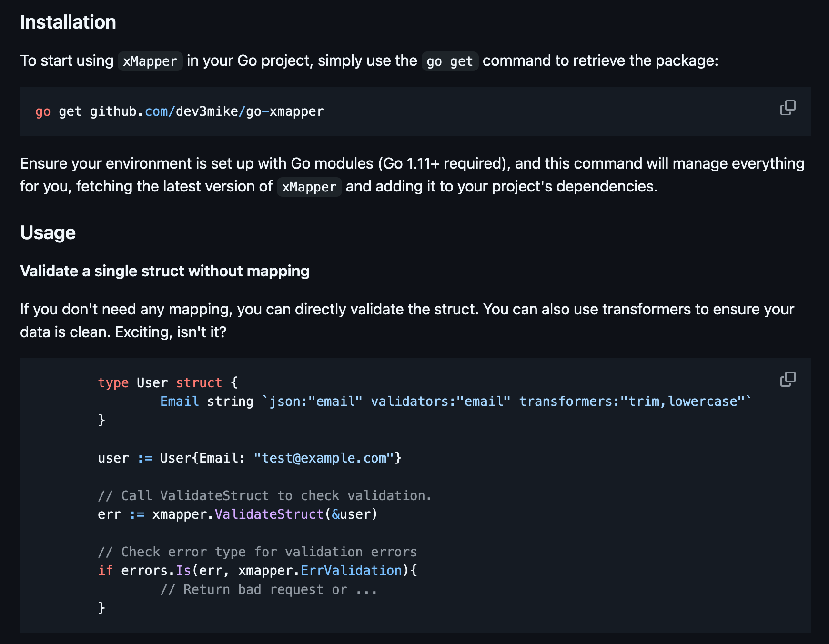Click the 'go get' inline code snippet
Viewport: 829px width, 644px height.
point(450,61)
